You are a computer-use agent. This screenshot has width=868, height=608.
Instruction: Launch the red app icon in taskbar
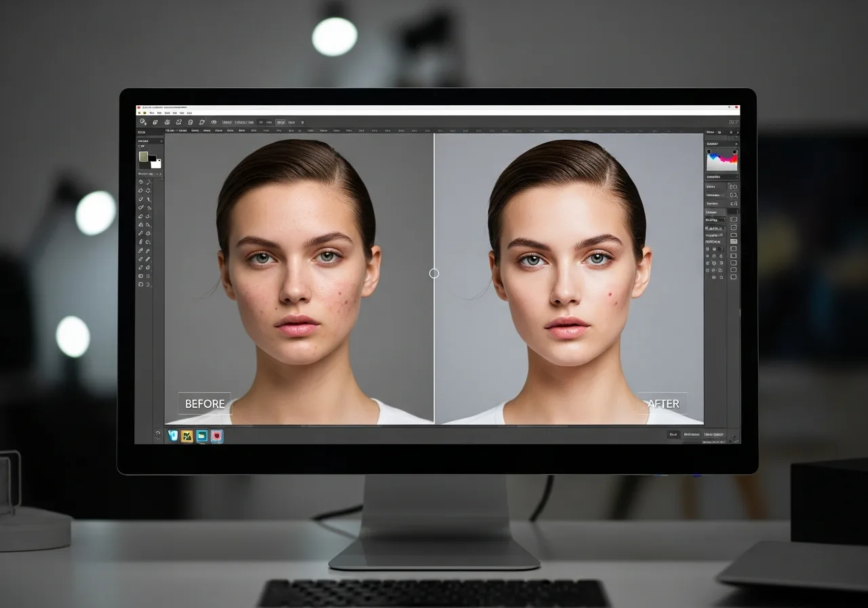click(216, 436)
